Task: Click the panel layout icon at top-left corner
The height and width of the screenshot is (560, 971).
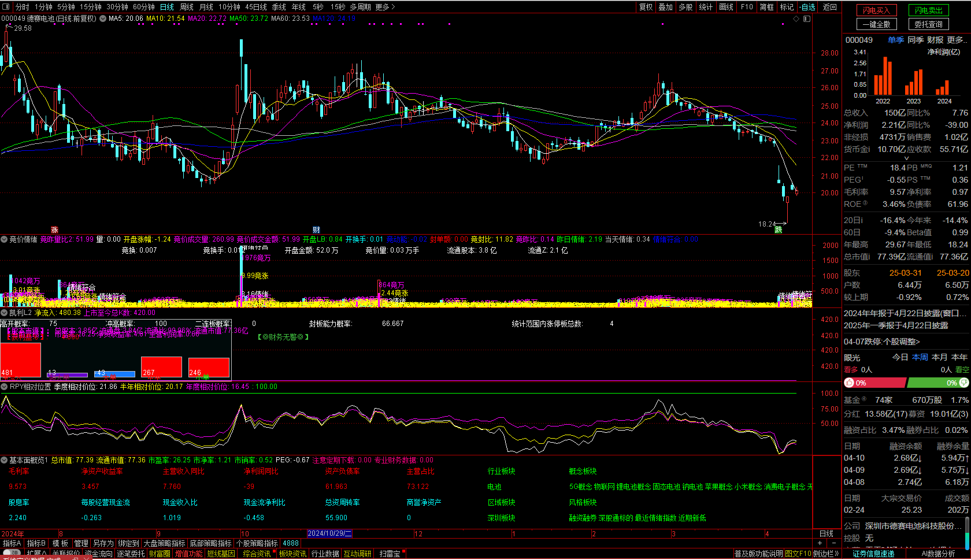Action: pos(7,7)
